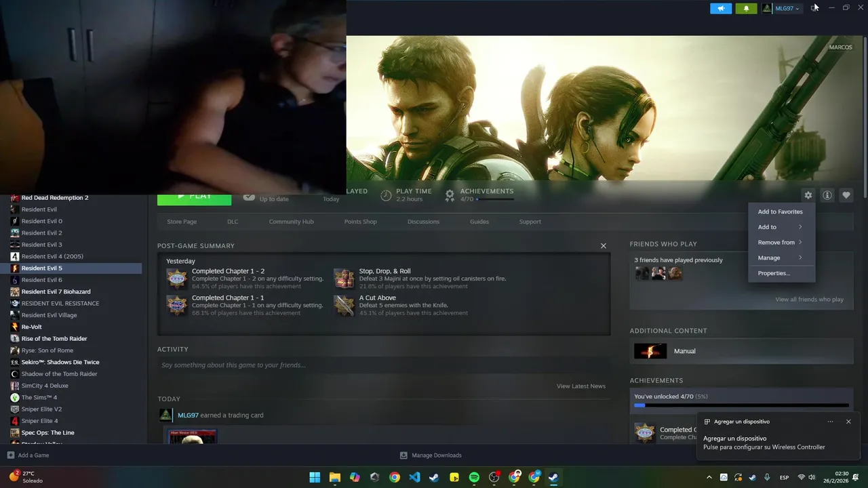Open Manage Downloads
The height and width of the screenshot is (488, 868).
(431, 455)
